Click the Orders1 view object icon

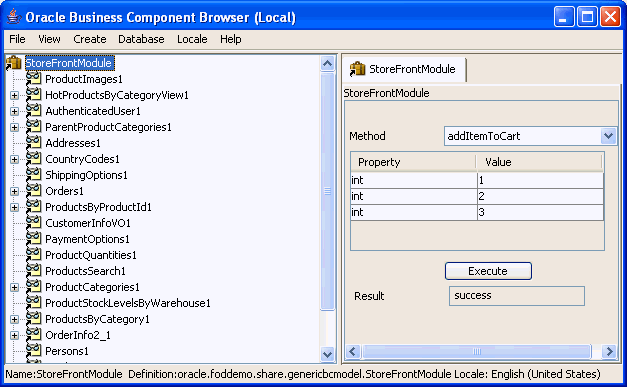click(x=34, y=190)
